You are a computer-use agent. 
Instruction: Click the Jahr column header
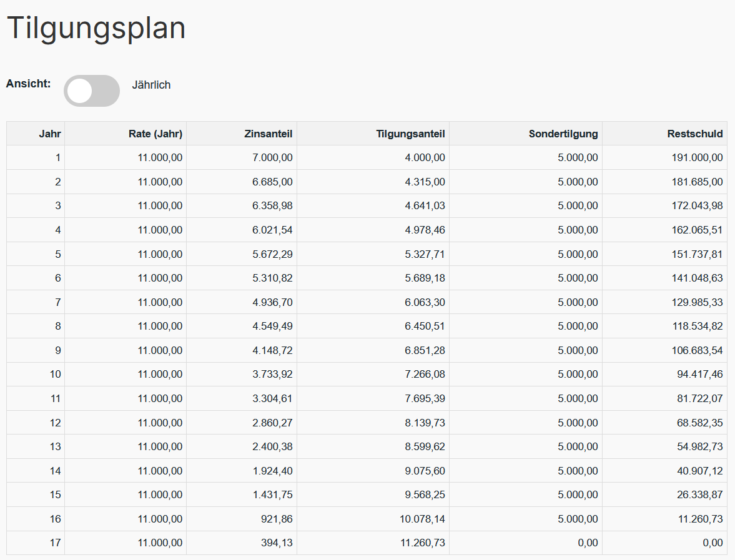[51, 133]
